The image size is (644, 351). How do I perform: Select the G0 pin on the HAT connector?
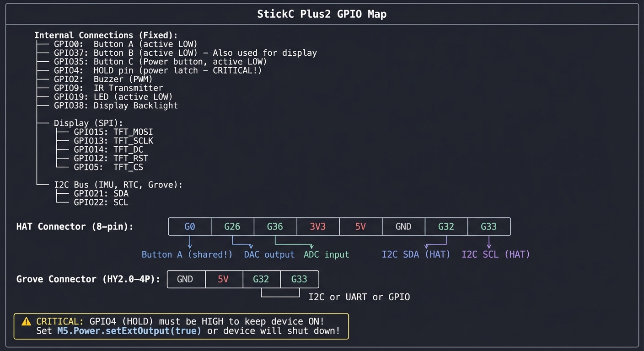tap(189, 226)
